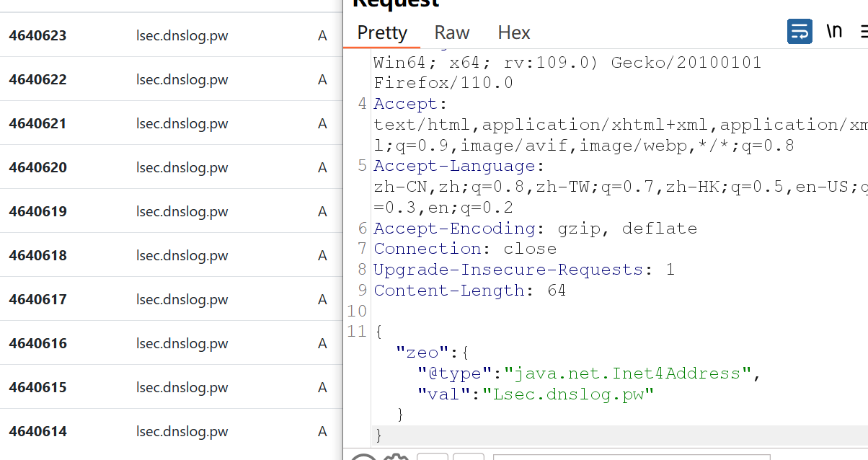This screenshot has width=868, height=460.
Task: Switch to the Raw tab
Action: point(452,33)
